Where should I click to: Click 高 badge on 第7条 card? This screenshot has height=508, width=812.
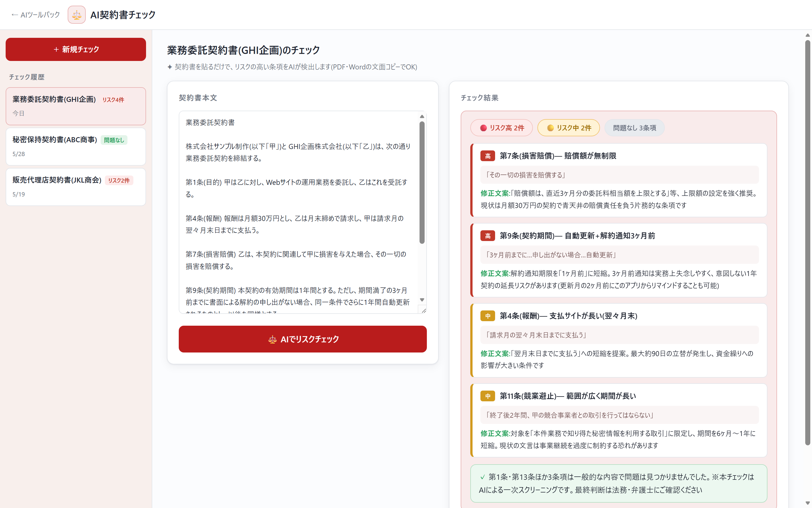pyautogui.click(x=488, y=156)
